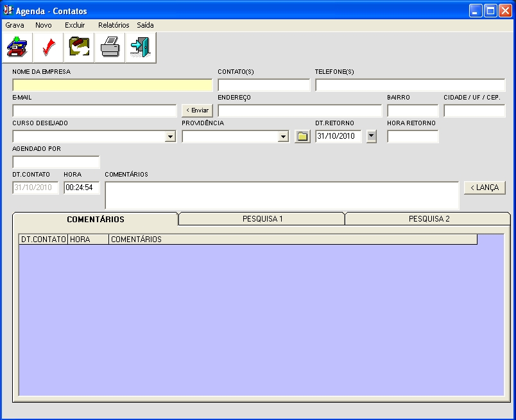Close the Agenda - Contatos window
516x420 pixels.
pyautogui.click(x=505, y=11)
